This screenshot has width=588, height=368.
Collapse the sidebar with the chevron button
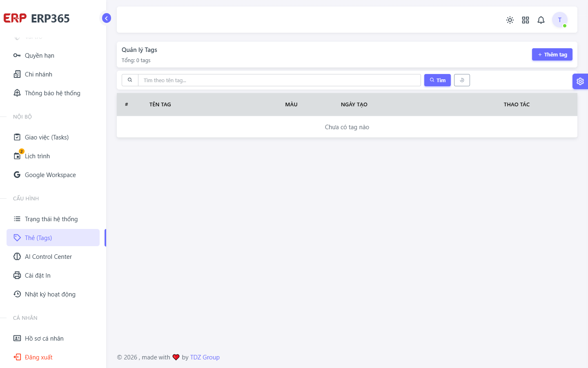coord(106,18)
